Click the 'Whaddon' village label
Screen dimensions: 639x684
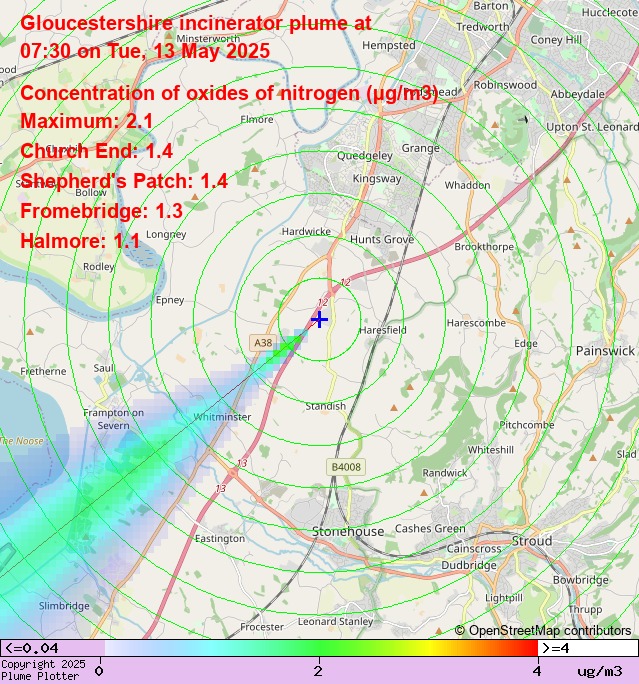[468, 185]
